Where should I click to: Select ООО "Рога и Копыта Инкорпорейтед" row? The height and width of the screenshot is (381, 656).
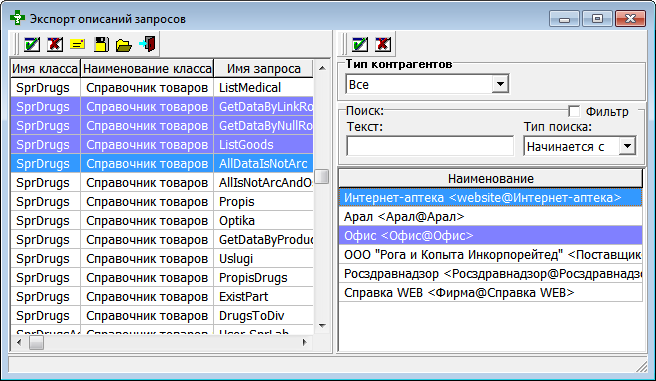[490, 255]
